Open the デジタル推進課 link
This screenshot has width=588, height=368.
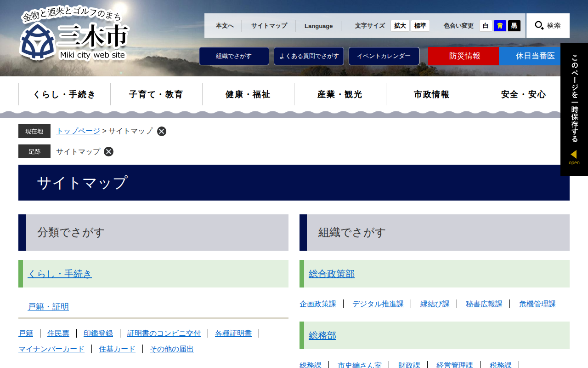[378, 304]
